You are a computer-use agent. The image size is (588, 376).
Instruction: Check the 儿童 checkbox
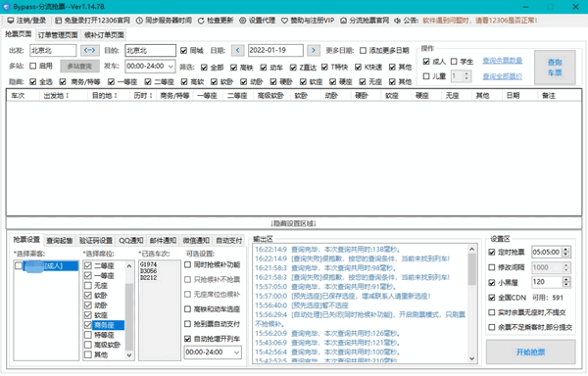426,76
